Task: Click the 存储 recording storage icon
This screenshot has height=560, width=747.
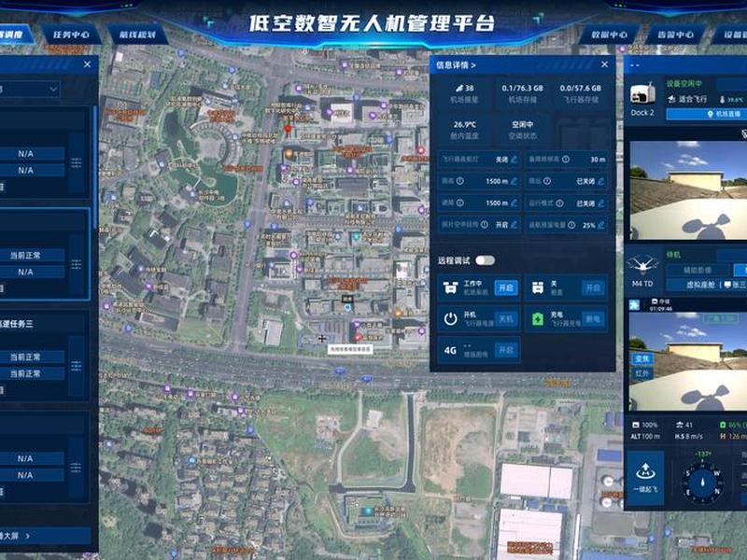Action: coord(655,301)
